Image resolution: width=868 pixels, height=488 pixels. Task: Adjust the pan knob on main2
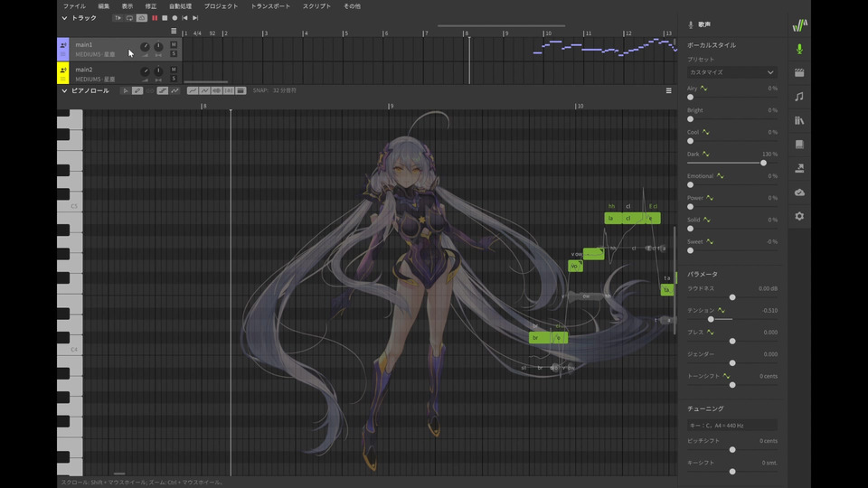point(158,70)
